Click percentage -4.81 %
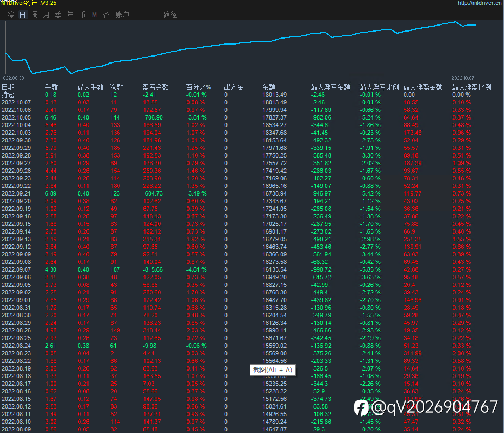Image resolution: width=504 pixels, height=433 pixels. point(197,269)
